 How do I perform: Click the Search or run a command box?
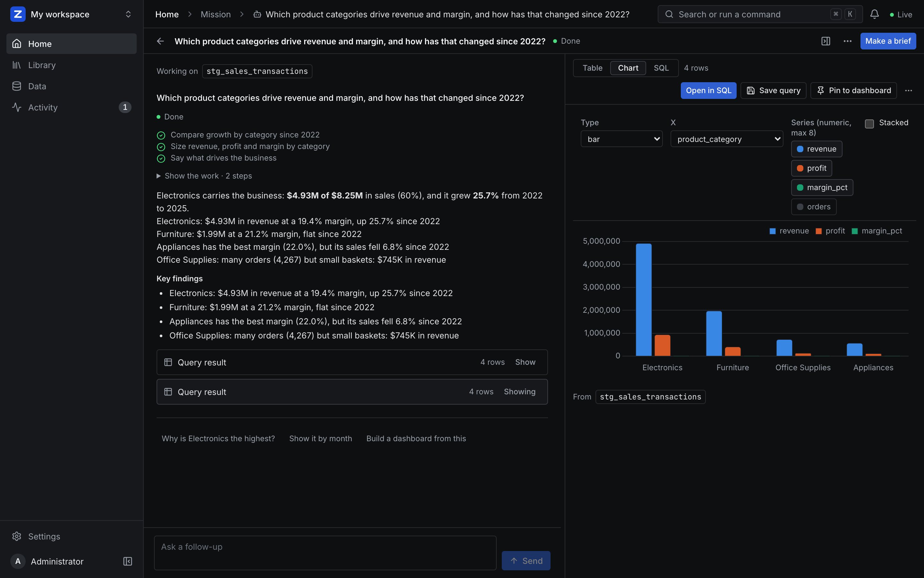760,14
